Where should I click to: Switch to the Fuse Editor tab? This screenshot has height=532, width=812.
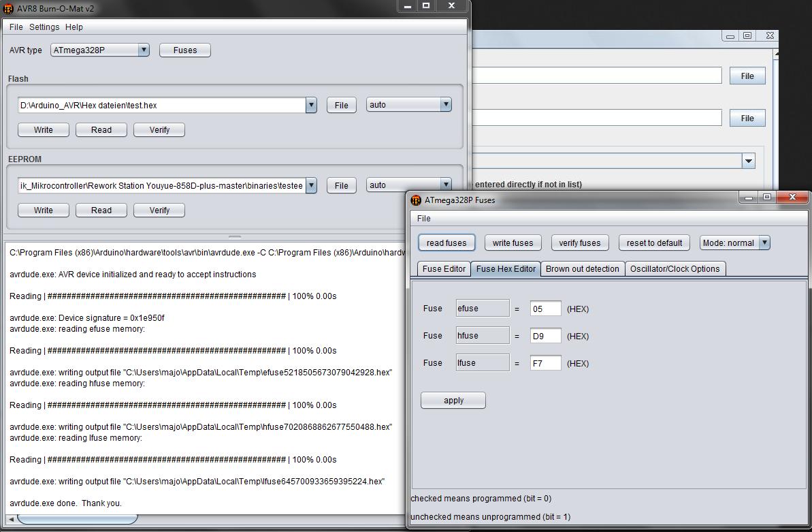(x=444, y=268)
